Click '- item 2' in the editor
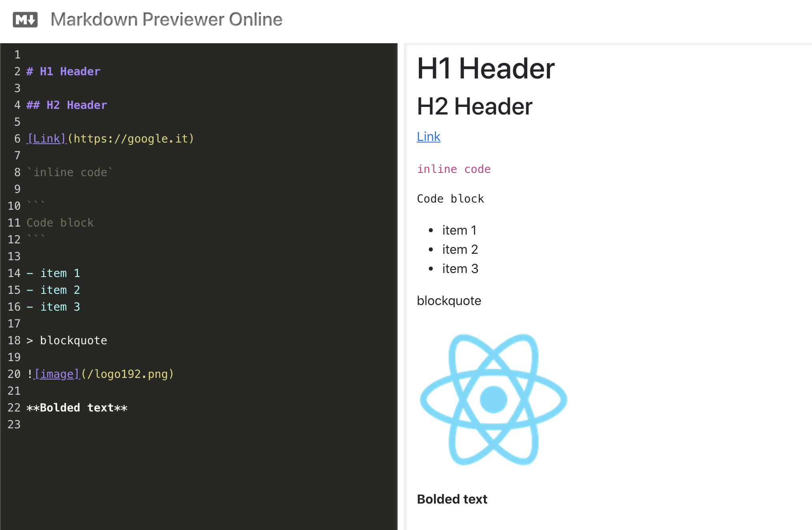812x530 pixels. (x=53, y=290)
